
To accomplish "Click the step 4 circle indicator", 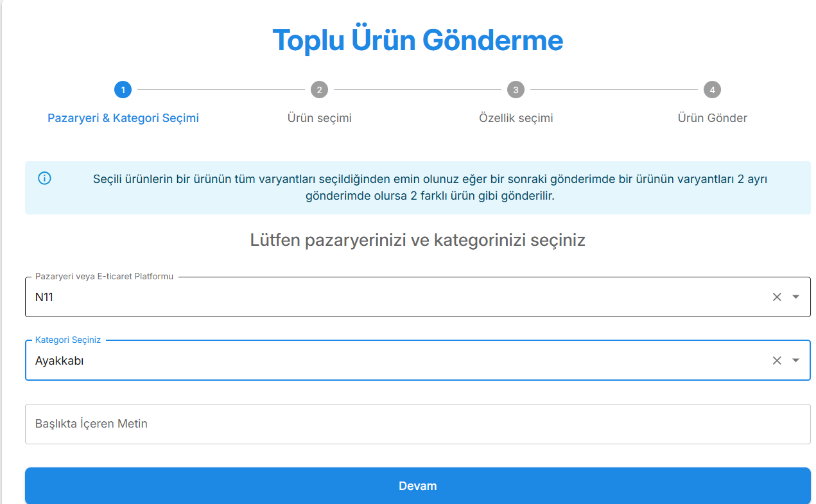I will [x=712, y=90].
